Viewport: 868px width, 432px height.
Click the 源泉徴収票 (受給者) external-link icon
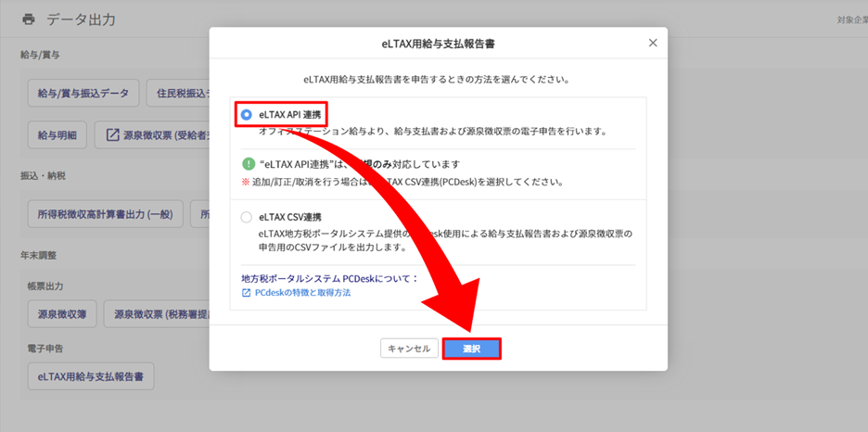(x=112, y=135)
